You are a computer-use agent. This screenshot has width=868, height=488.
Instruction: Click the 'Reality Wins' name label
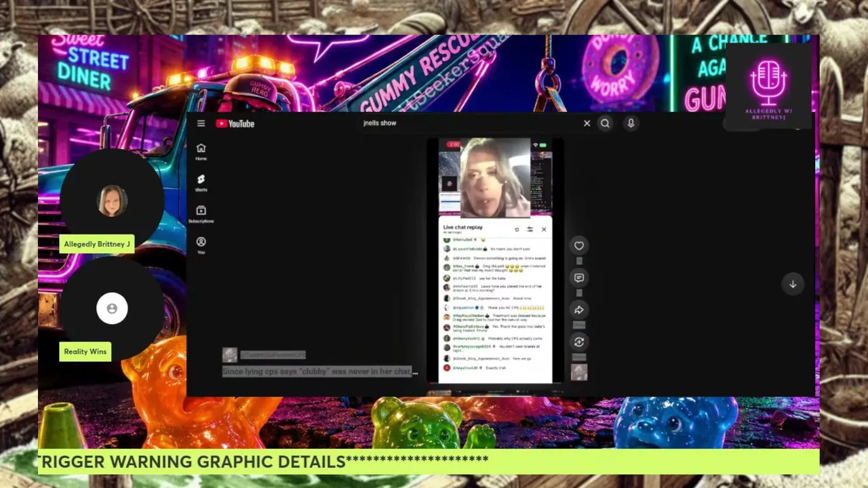tap(85, 351)
